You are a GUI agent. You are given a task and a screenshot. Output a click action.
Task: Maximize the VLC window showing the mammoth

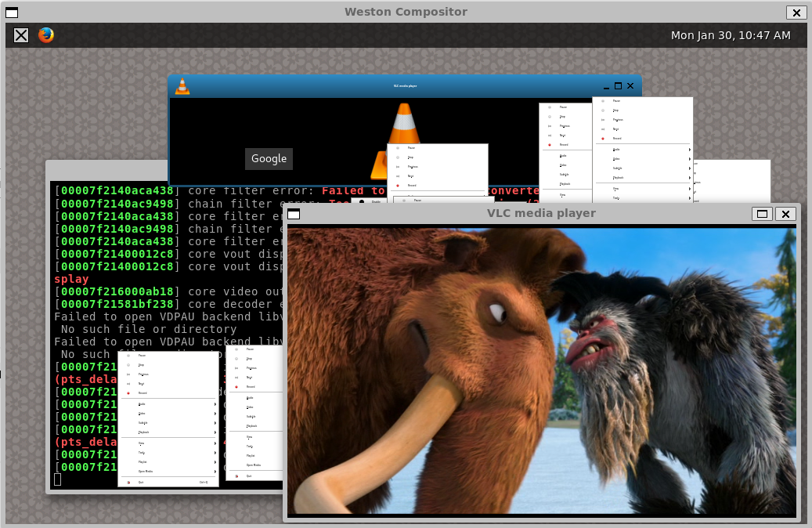pyautogui.click(x=762, y=214)
